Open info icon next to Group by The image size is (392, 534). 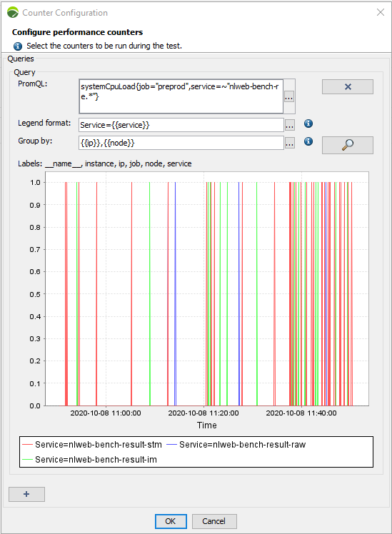click(x=308, y=141)
